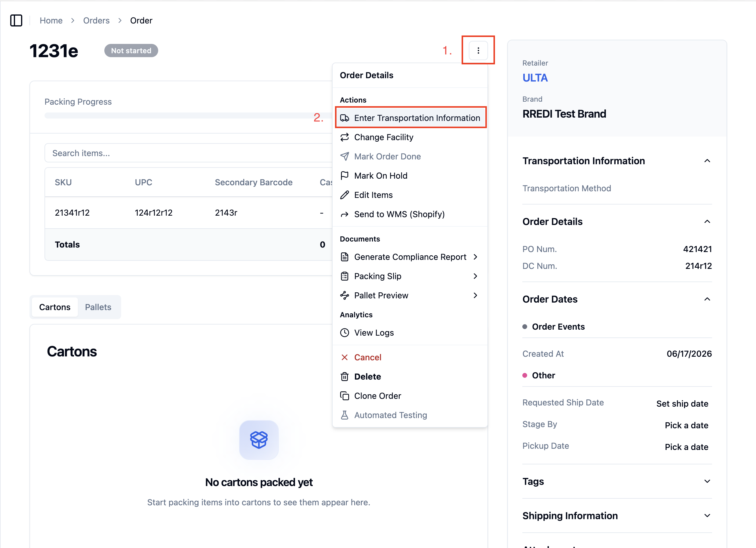Image resolution: width=756 pixels, height=548 pixels.
Task: Expand the Tags section
Action: click(x=707, y=481)
